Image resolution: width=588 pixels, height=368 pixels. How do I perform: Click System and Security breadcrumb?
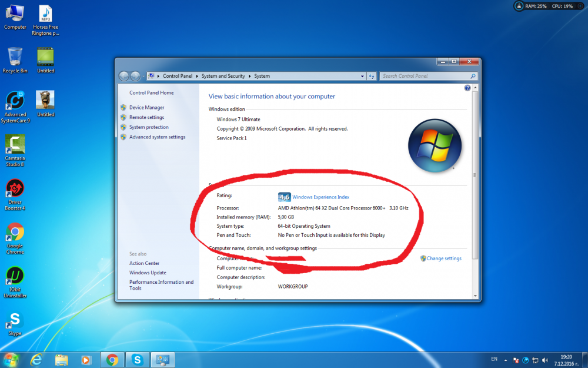223,76
